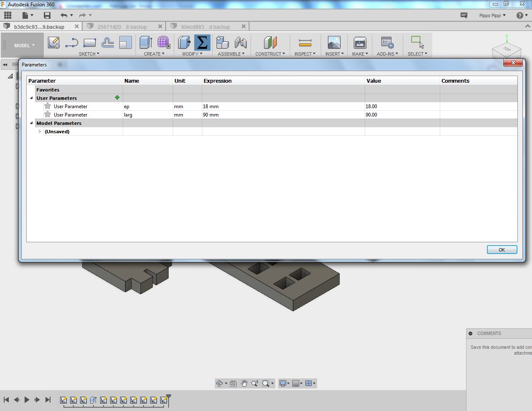Click the Insert image icon
Image resolution: width=532 pixels, height=411 pixels.
(x=334, y=42)
